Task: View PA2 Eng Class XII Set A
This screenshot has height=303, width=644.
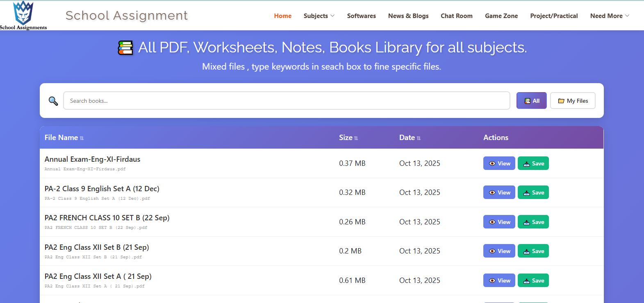Action: pyautogui.click(x=499, y=280)
